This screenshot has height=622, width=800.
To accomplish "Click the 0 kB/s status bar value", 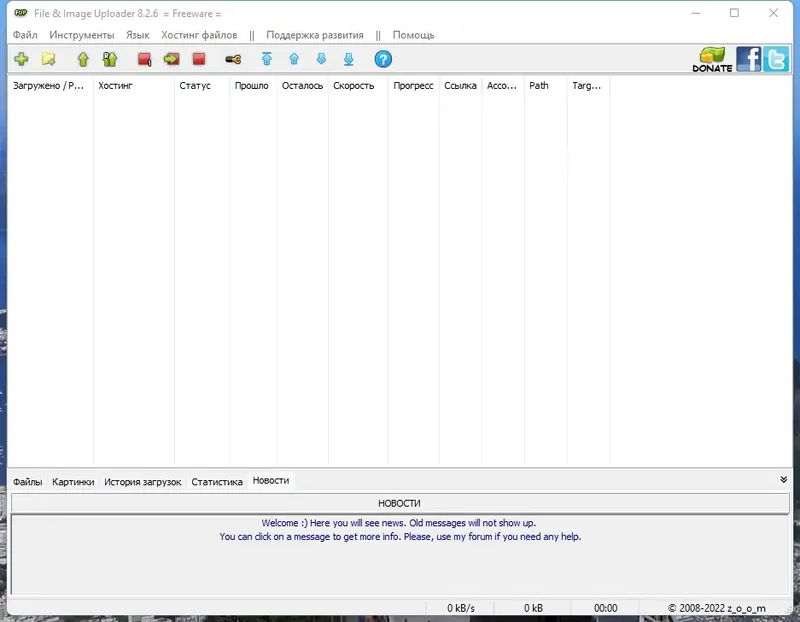I will [x=461, y=608].
